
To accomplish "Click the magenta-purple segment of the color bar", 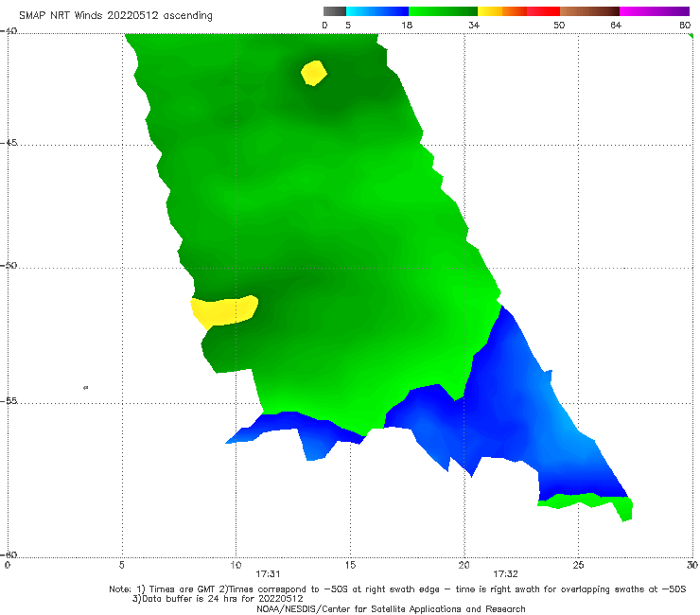I will (655, 11).
